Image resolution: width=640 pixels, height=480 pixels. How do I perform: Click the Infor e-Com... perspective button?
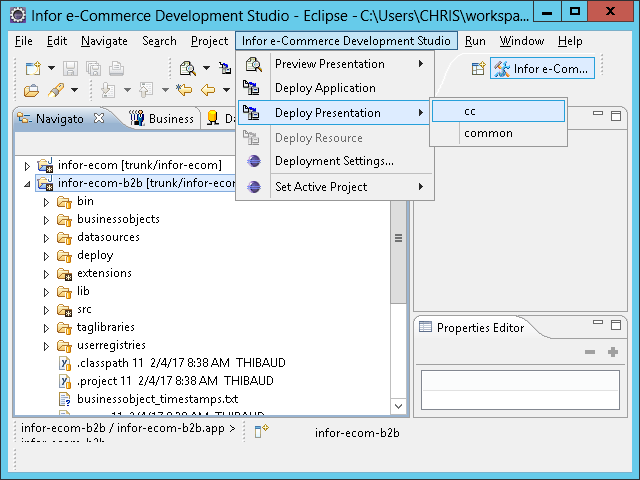(x=543, y=68)
